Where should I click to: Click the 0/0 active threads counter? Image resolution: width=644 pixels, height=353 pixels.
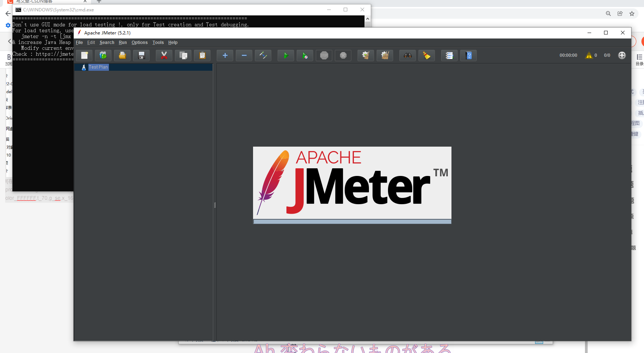(607, 55)
